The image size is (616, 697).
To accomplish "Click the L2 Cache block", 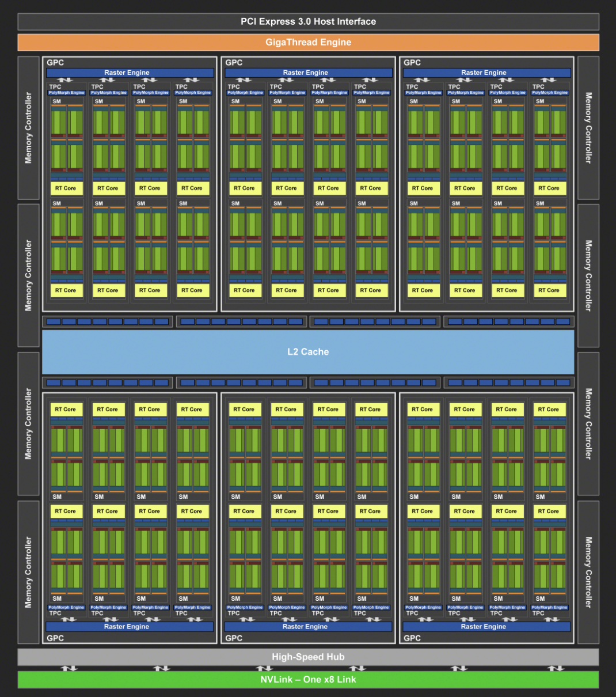I will pyautogui.click(x=308, y=351).
